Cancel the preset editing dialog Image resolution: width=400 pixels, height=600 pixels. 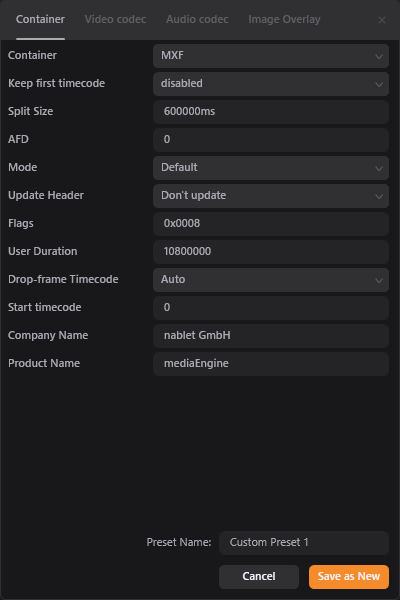point(259,577)
